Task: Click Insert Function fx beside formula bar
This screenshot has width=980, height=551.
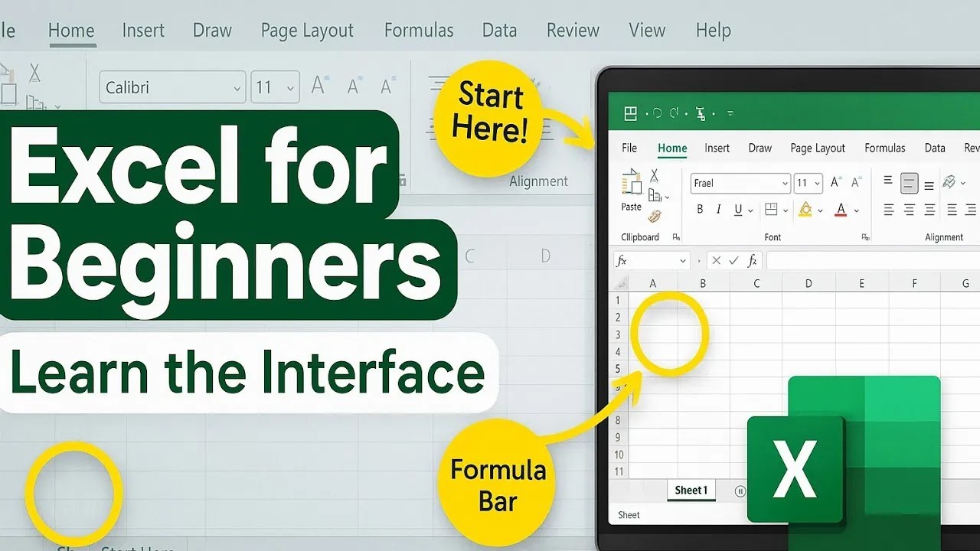Action: pyautogui.click(x=753, y=261)
